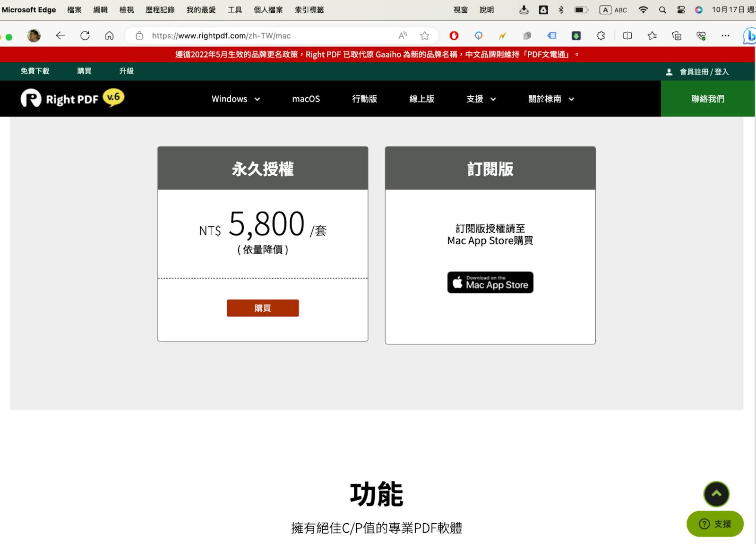Open the 我的最愛 menu
Viewport: 756px width, 544px height.
click(x=201, y=9)
